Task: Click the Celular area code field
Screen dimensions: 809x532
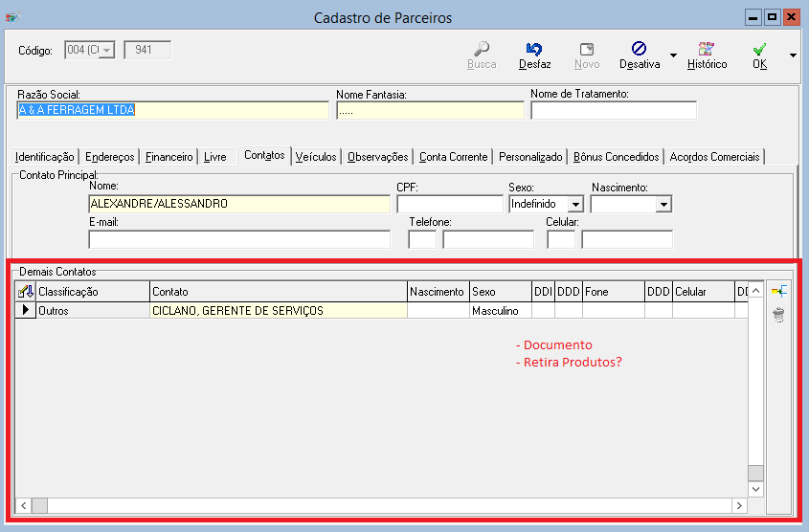Action: (x=561, y=240)
